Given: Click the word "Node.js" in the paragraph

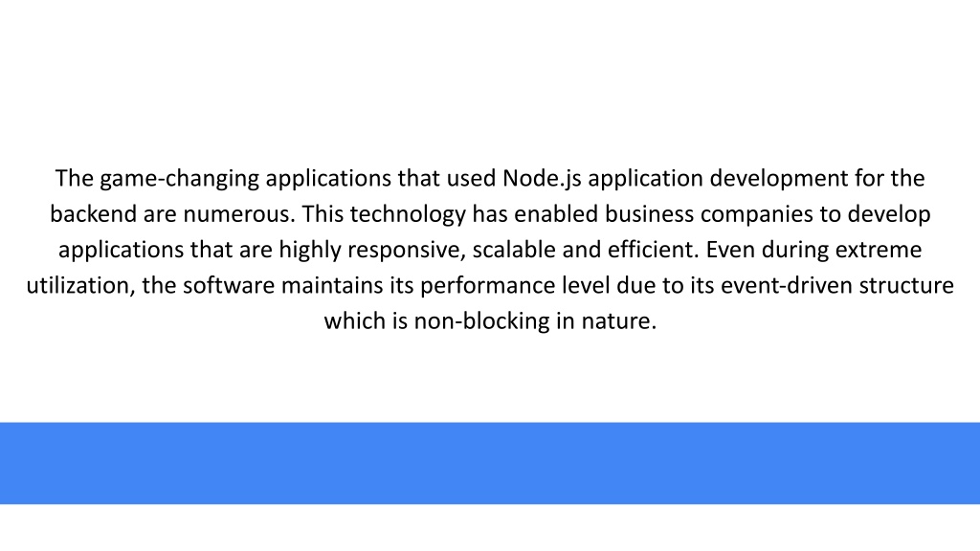Looking at the screenshot, I should click(542, 179).
